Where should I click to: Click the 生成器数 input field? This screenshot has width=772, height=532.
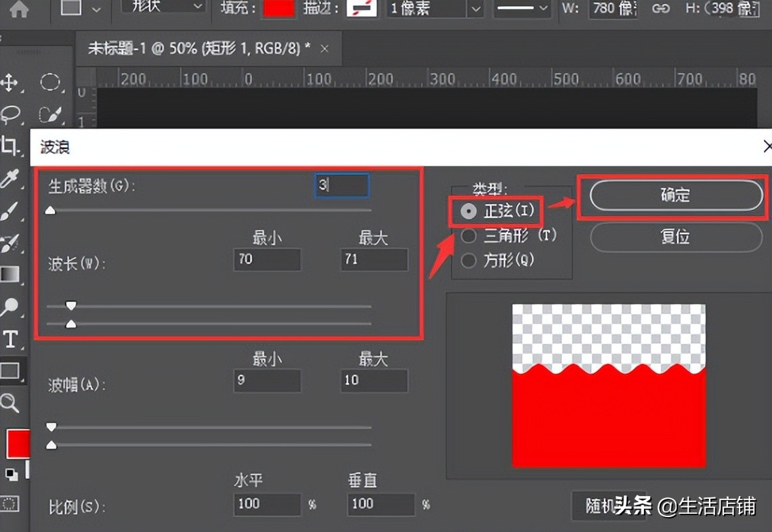(x=342, y=185)
